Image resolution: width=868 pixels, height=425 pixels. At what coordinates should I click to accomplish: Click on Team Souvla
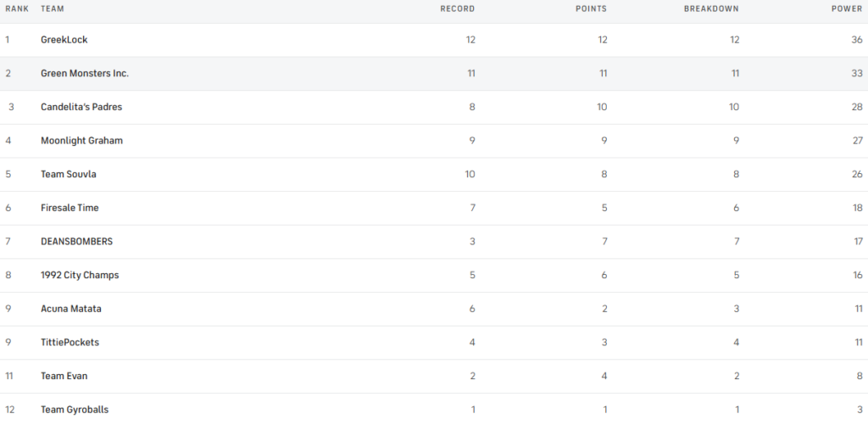pos(69,174)
